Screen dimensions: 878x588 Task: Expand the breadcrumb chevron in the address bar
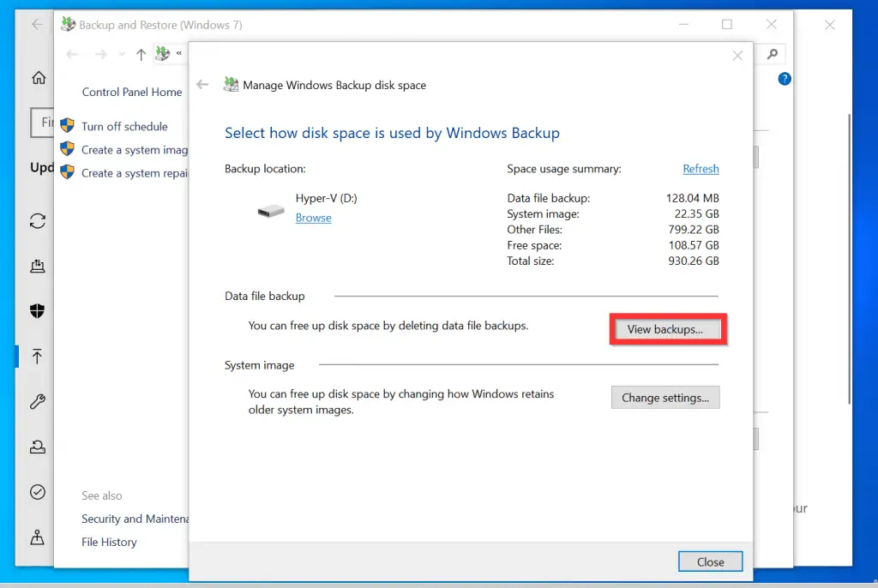tap(177, 53)
